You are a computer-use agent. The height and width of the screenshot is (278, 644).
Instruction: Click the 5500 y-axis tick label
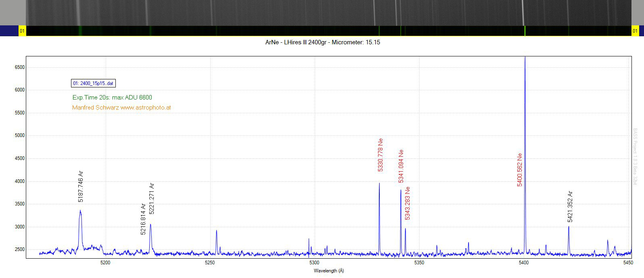point(19,113)
